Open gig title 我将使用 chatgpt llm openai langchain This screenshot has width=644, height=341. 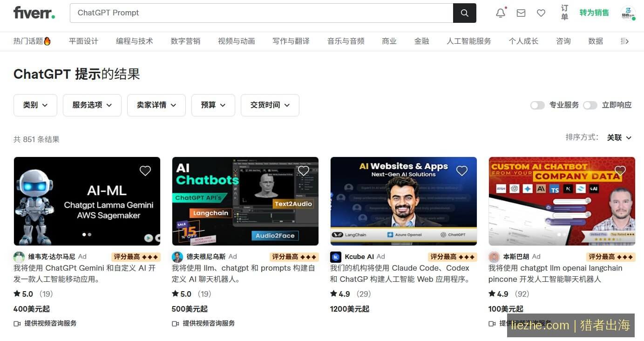tap(556, 274)
